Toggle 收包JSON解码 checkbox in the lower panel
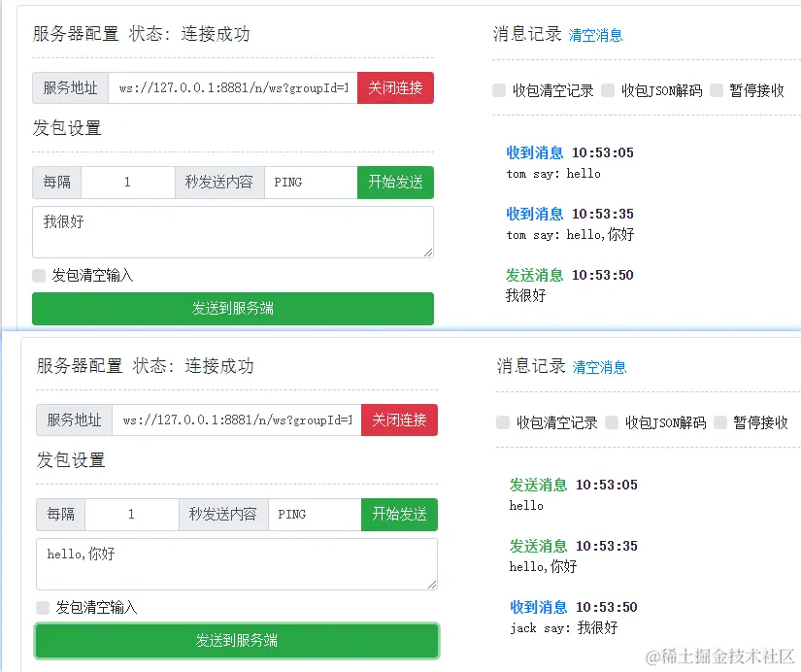Image resolution: width=801 pixels, height=672 pixels. (x=612, y=422)
